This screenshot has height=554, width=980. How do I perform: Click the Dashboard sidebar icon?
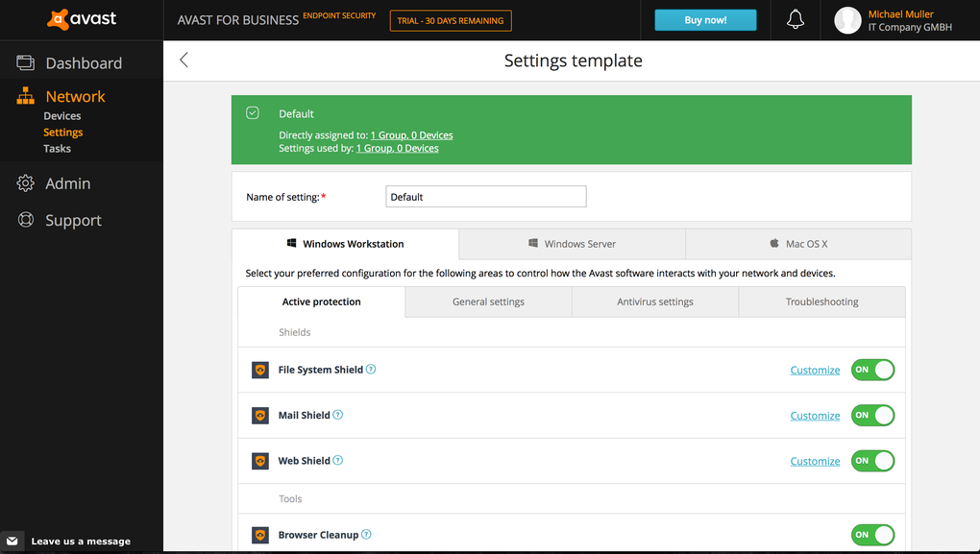point(26,63)
